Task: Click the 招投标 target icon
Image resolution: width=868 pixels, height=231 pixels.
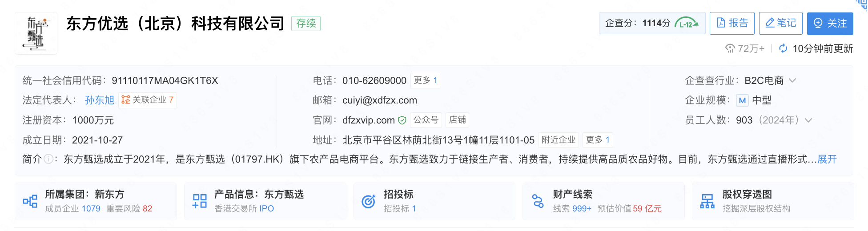Action: (x=369, y=201)
